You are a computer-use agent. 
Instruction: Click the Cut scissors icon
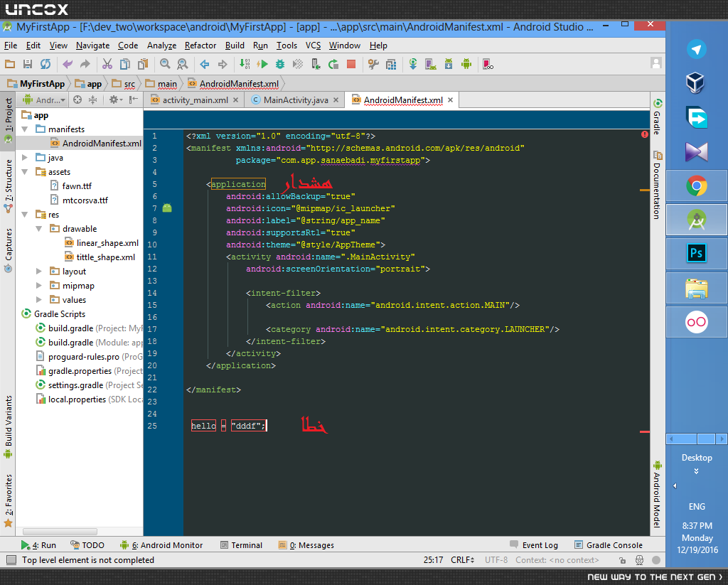click(x=107, y=64)
